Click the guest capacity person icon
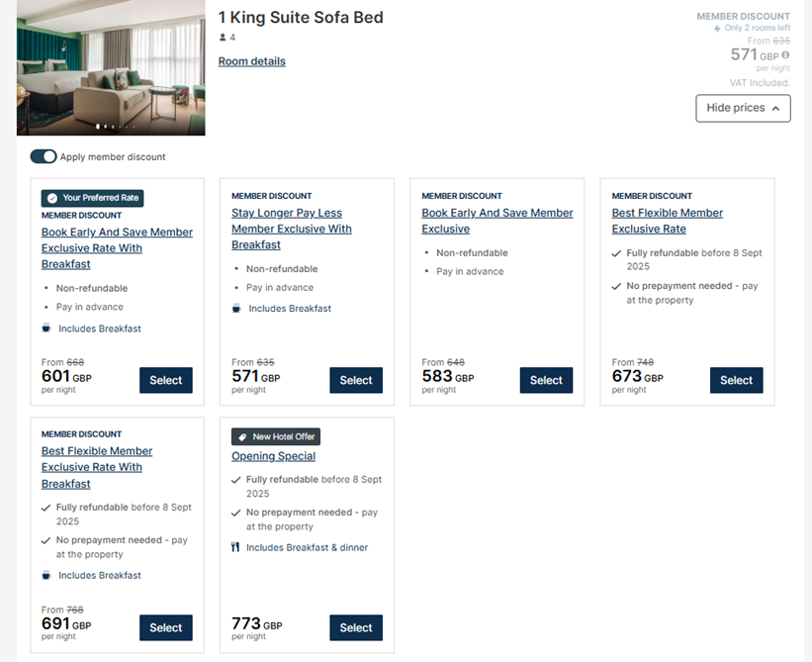Viewport: 812px width, 662px height. click(224, 38)
